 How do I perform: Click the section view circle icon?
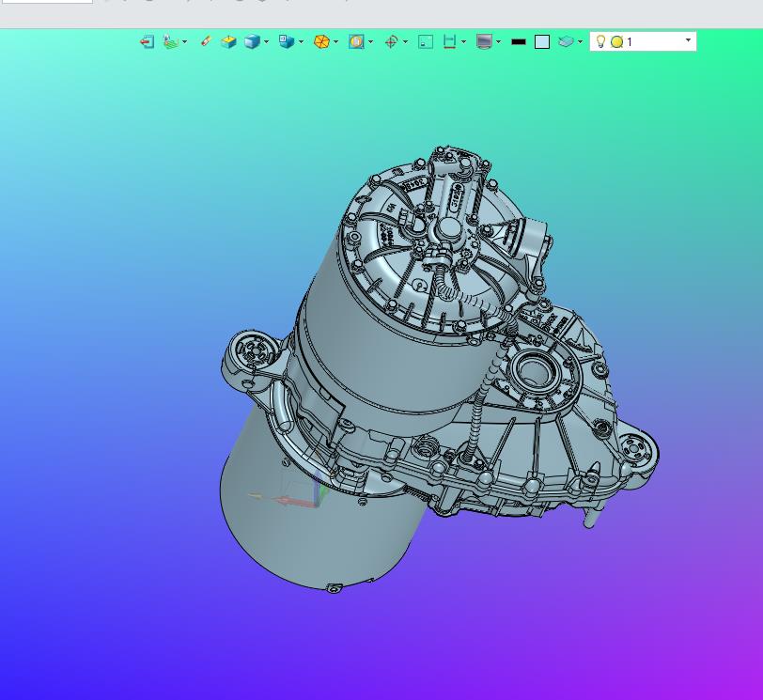[x=356, y=42]
